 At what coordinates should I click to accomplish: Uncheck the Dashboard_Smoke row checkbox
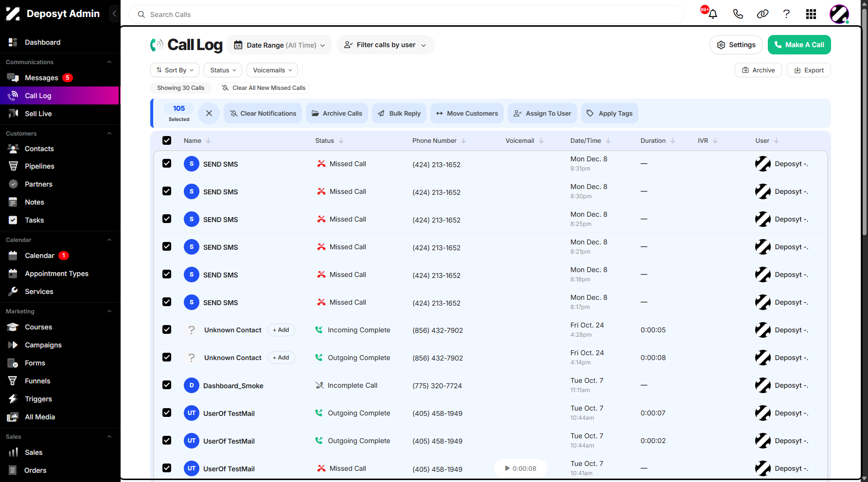coord(167,385)
